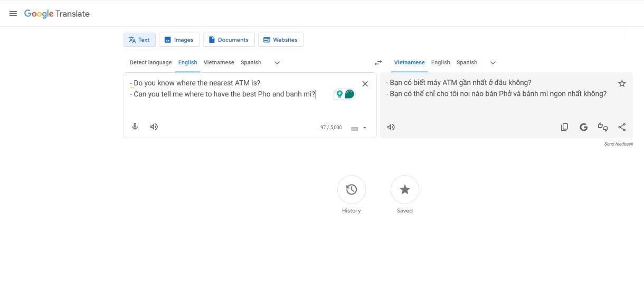
Task: Expand the source languages chevron
Action: click(277, 63)
